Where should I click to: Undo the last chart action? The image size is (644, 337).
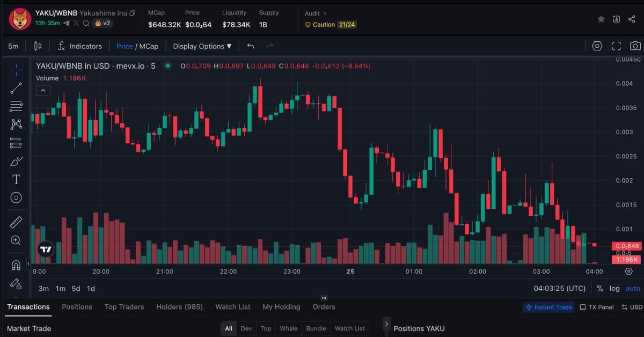coord(251,46)
